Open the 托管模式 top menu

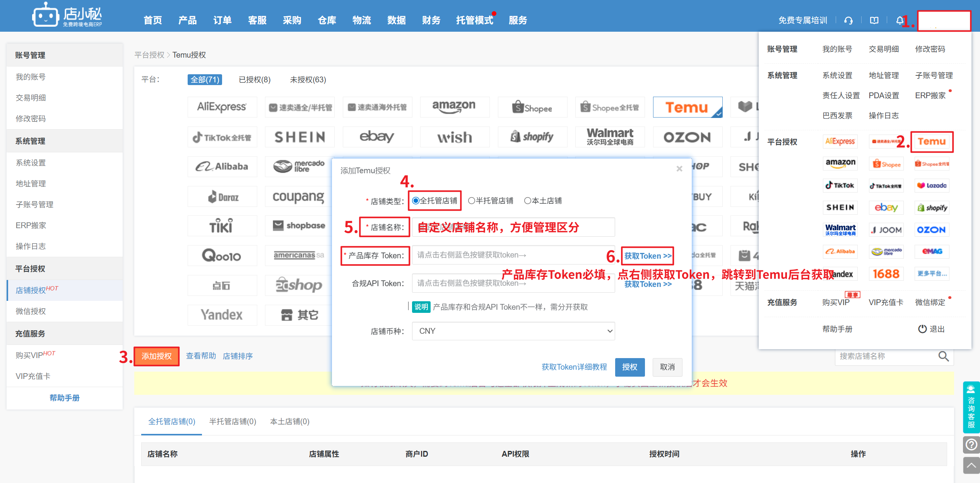[x=474, y=20]
